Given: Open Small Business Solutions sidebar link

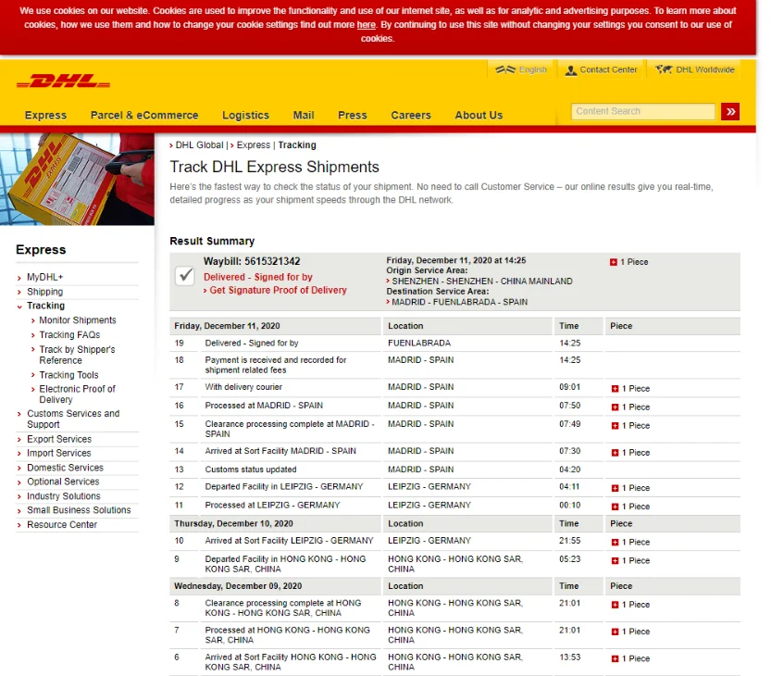Looking at the screenshot, I should pyautogui.click(x=79, y=510).
